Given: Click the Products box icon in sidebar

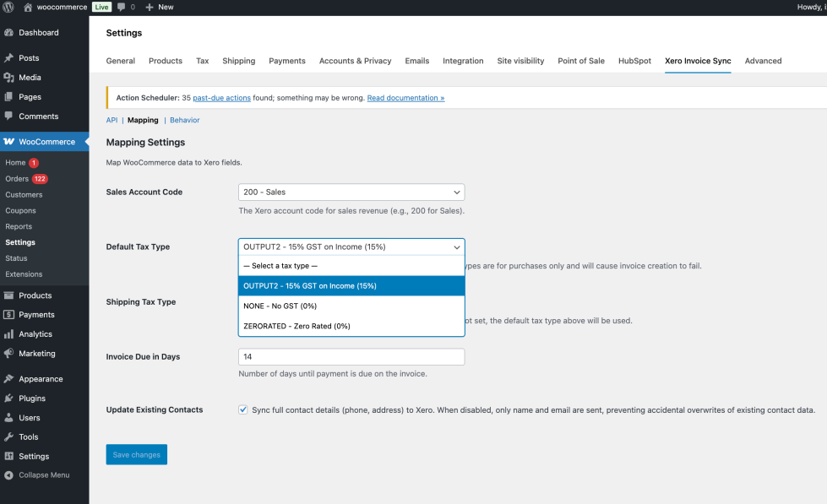Looking at the screenshot, I should [8, 295].
